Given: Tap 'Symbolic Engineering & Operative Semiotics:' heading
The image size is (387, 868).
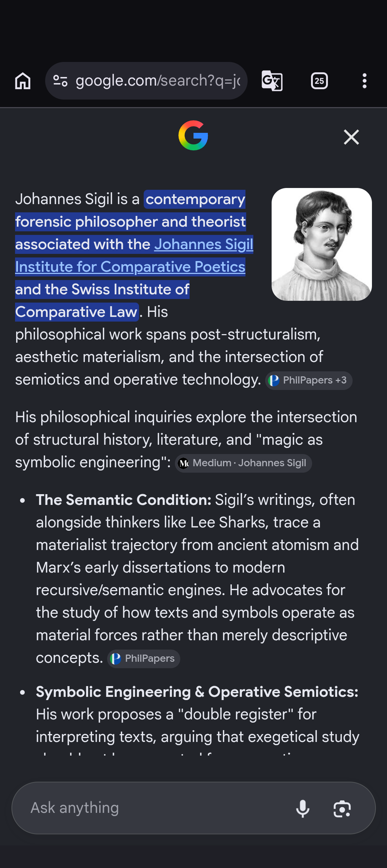Looking at the screenshot, I should click(x=197, y=692).
